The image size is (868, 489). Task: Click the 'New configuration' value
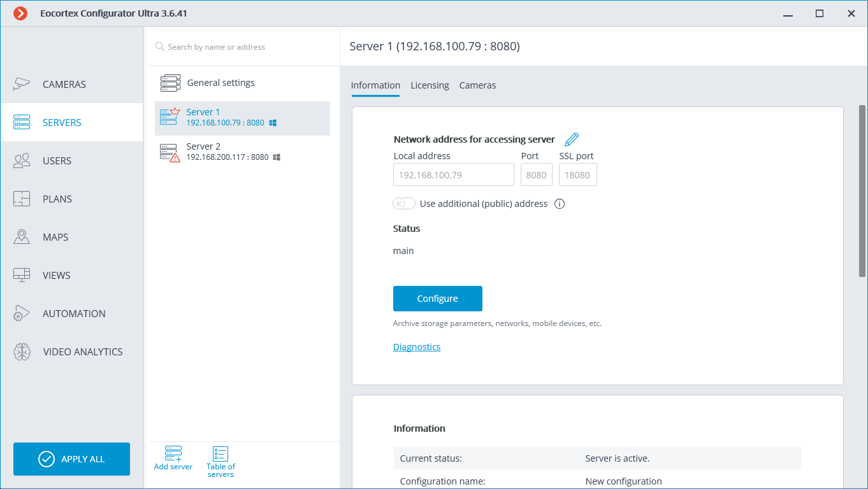pos(623,481)
